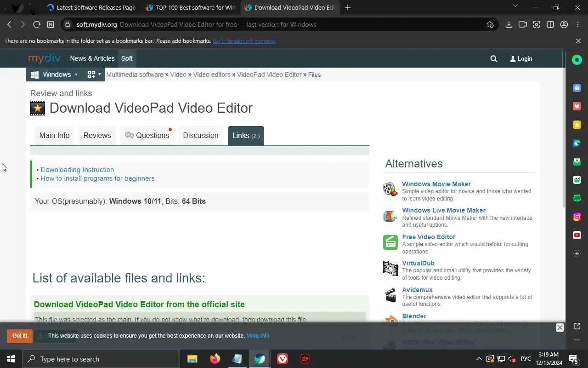Open Go to bookmark manager link
This screenshot has height=368, width=588.
(244, 41)
